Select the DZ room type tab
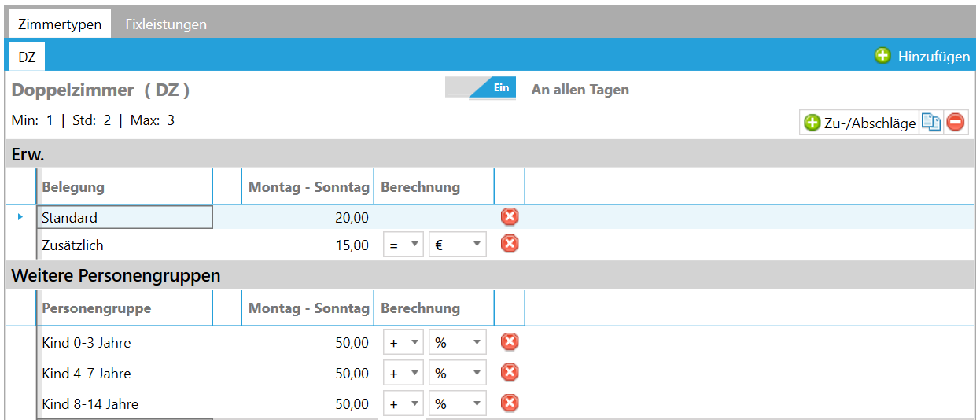Screen dimensions: 980x420 [x=27, y=57]
